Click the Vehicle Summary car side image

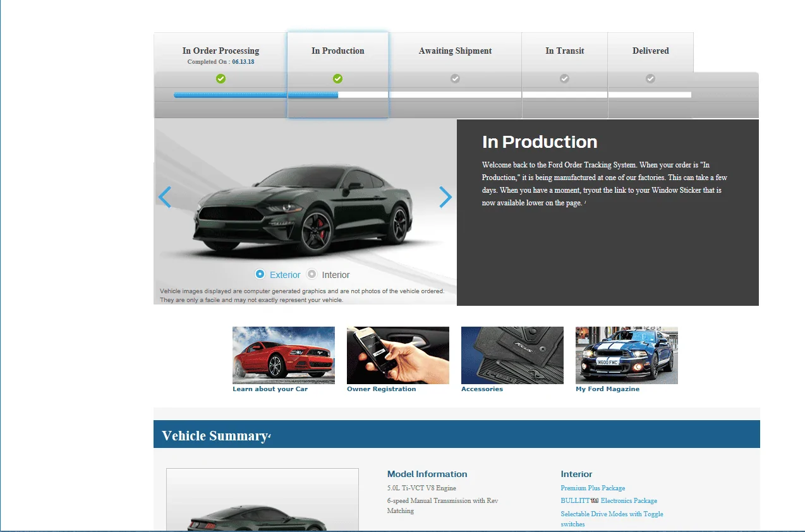(x=262, y=500)
